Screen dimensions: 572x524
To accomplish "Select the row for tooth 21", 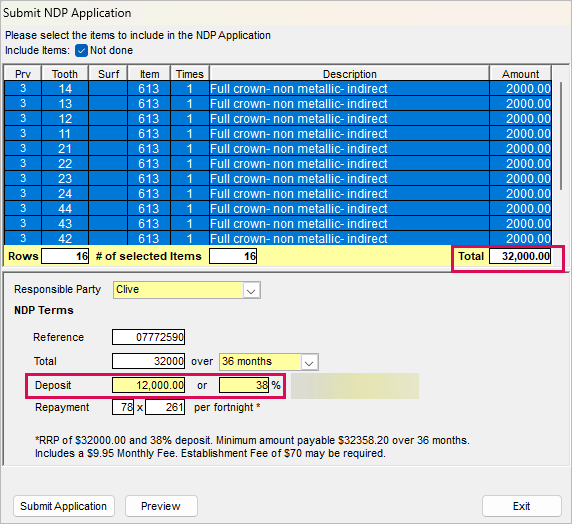I will [x=278, y=149].
